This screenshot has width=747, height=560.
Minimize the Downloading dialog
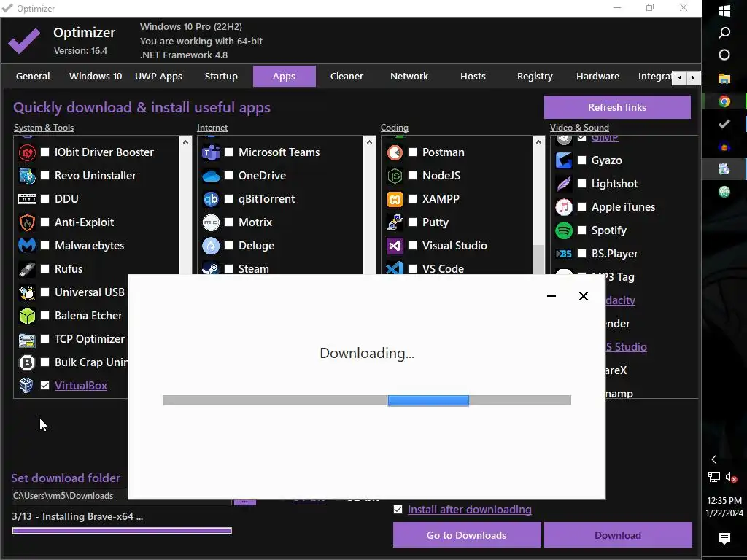[x=551, y=296]
